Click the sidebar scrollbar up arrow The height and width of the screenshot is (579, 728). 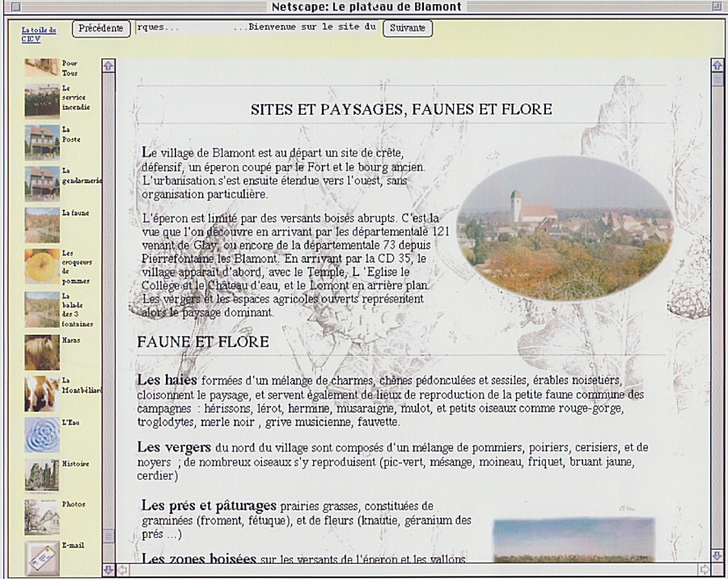click(109, 65)
